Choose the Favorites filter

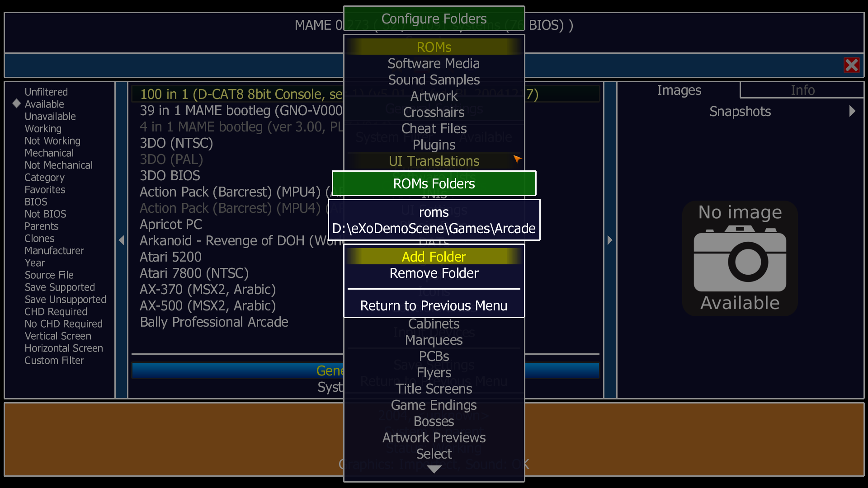(45, 189)
